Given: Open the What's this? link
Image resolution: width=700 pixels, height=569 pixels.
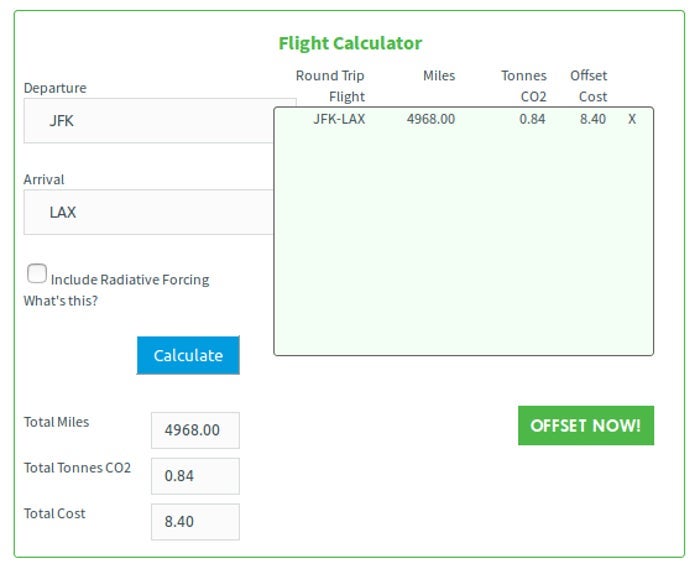Looking at the screenshot, I should click(61, 301).
